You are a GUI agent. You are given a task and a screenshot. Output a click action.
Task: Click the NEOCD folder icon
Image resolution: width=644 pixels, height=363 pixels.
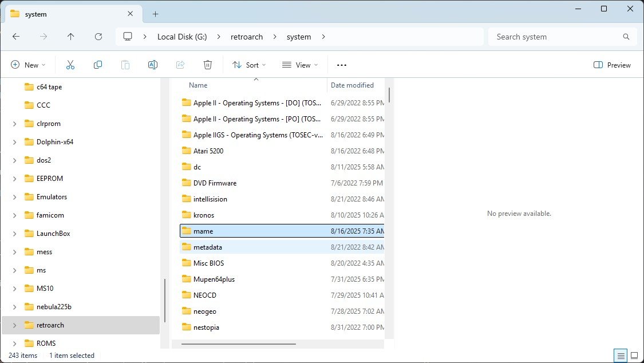pyautogui.click(x=187, y=295)
